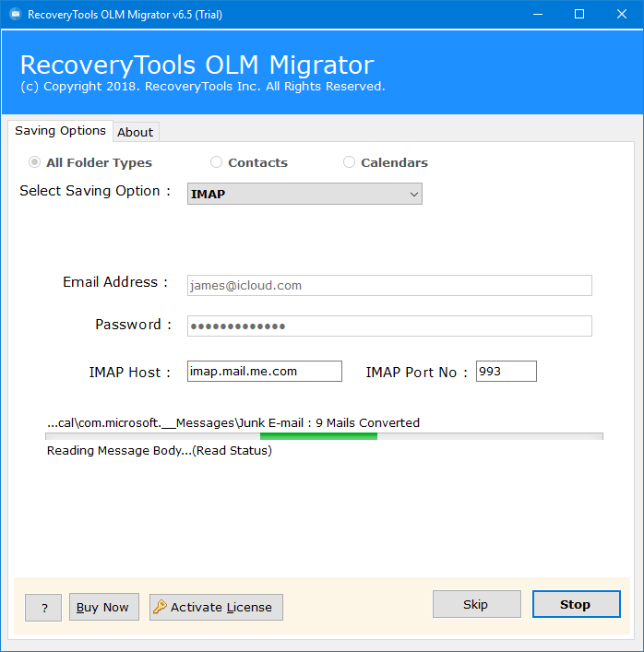Click 'Reading Message Body...(Read Status)' text
This screenshot has width=644, height=652.
[160, 451]
